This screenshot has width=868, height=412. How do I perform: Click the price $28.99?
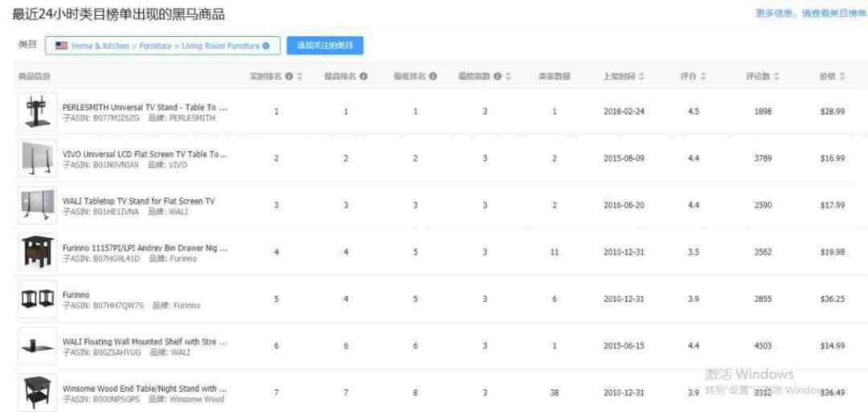[x=833, y=112]
